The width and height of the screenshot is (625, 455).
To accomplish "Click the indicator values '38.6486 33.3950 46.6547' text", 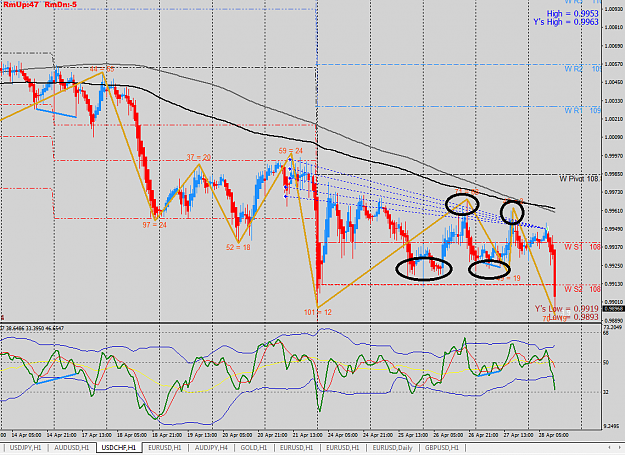I will point(34,328).
